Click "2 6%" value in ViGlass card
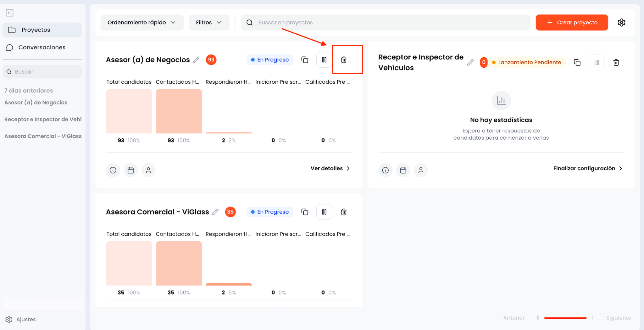The height and width of the screenshot is (330, 644). tap(229, 293)
